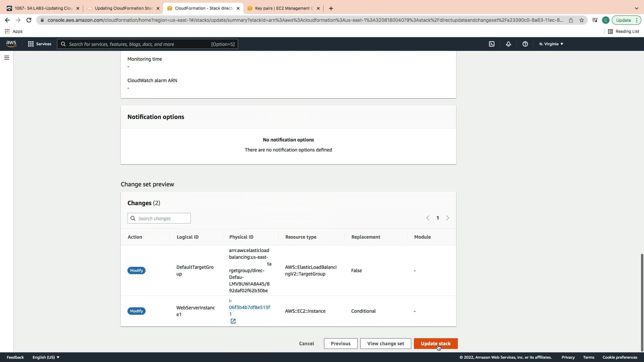This screenshot has height=362, width=644.
Task: Go to next changes page chevron
Action: coord(447,218)
